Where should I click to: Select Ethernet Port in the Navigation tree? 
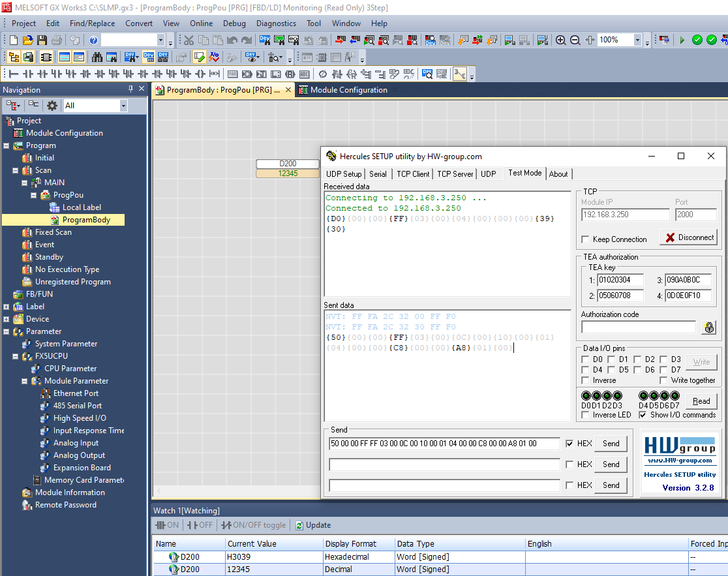click(76, 393)
